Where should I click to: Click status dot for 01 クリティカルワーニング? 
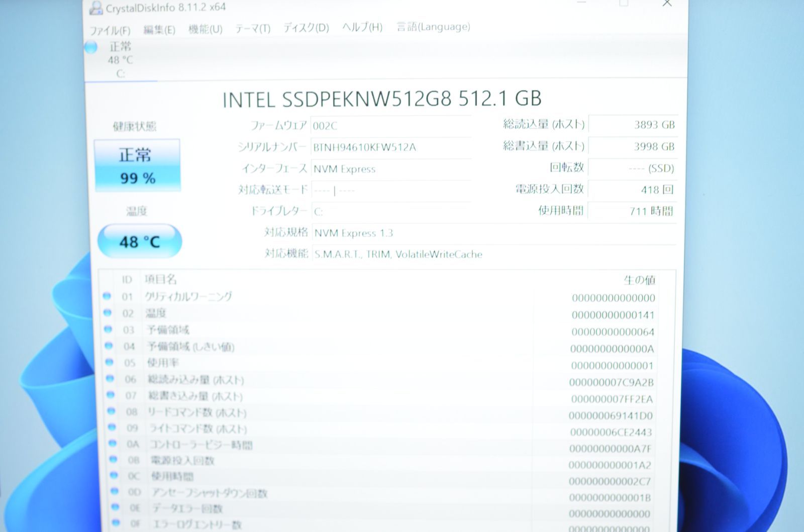pos(107,296)
